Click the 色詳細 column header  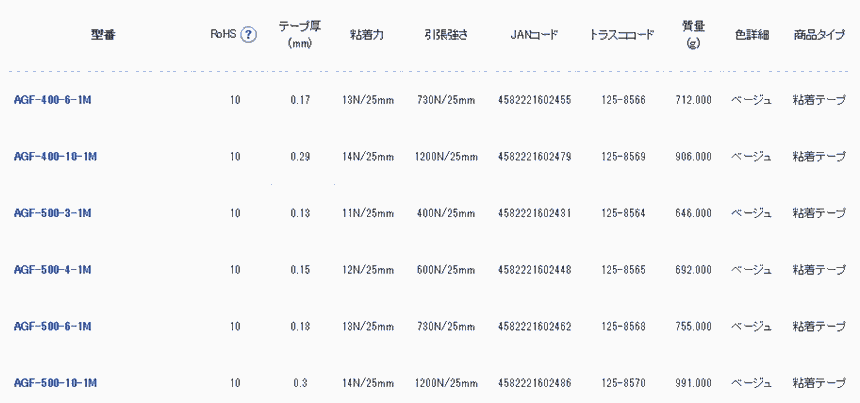pyautogui.click(x=751, y=35)
